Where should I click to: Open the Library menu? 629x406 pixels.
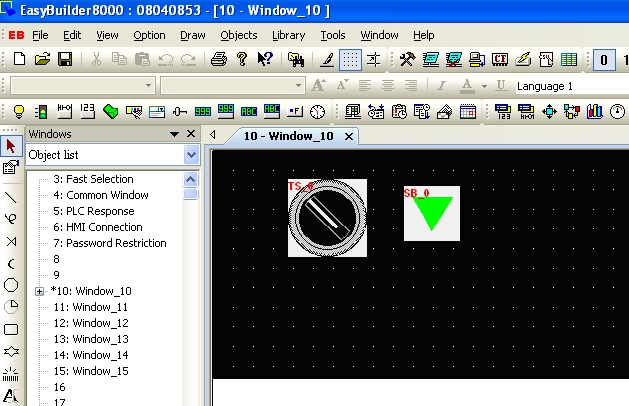(288, 35)
